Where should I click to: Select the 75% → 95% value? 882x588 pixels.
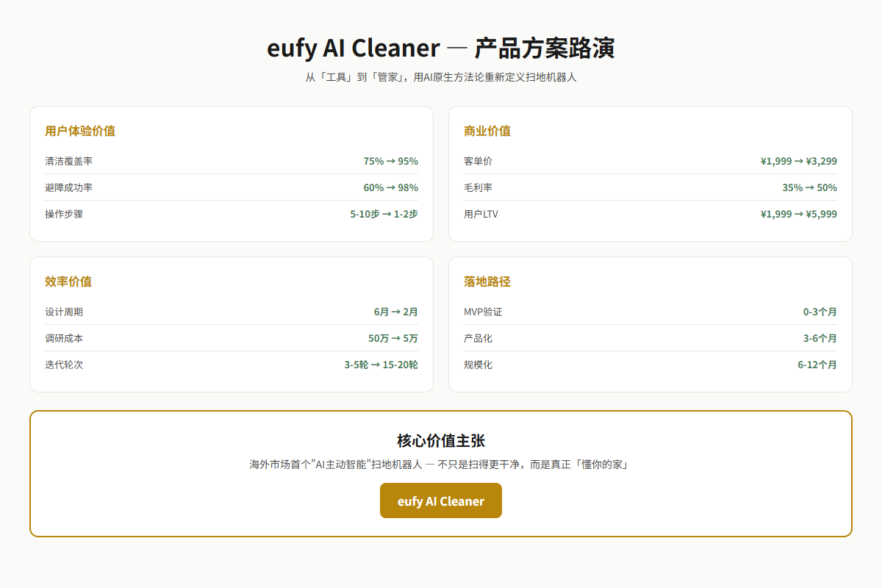point(391,161)
